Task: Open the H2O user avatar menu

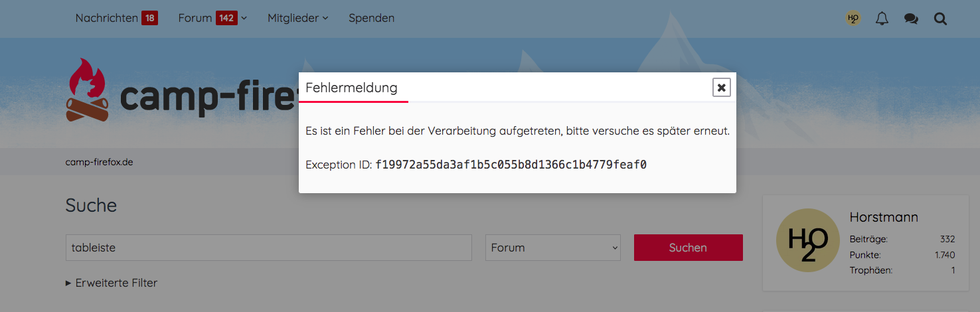Action: pyautogui.click(x=853, y=19)
